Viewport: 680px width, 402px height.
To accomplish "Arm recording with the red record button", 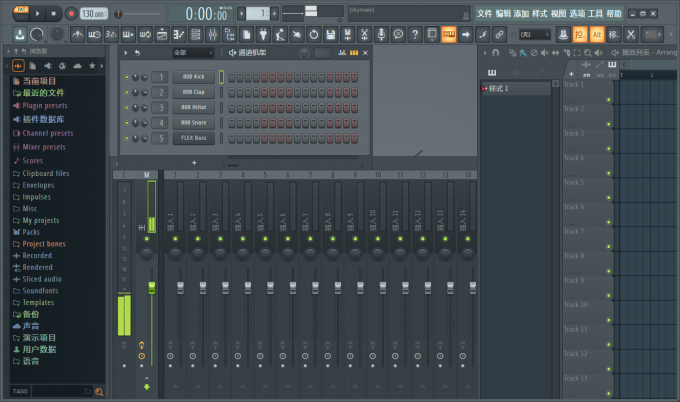I will (71, 13).
